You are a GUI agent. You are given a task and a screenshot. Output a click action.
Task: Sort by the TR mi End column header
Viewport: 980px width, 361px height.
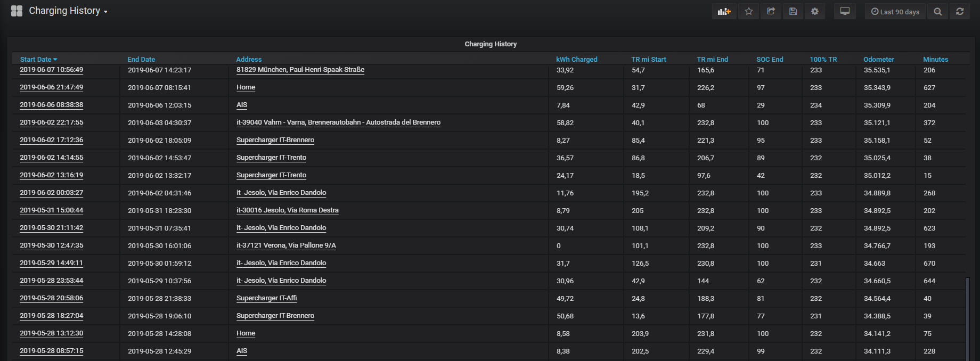coord(712,59)
